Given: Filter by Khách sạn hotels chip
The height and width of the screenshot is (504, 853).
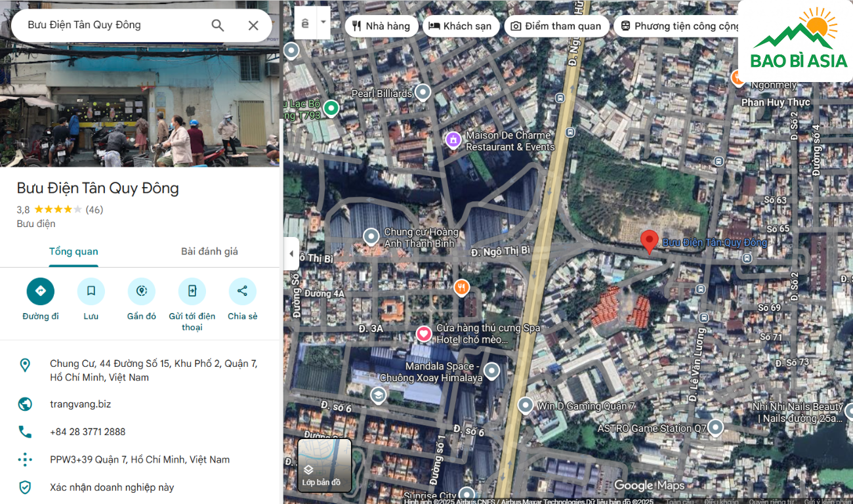Looking at the screenshot, I should click(x=460, y=26).
